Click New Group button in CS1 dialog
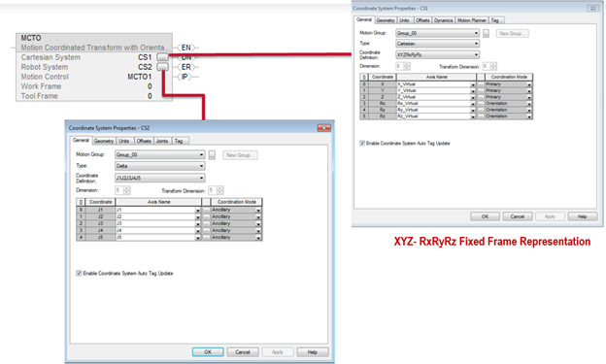The height and width of the screenshot is (364, 606). tap(512, 34)
